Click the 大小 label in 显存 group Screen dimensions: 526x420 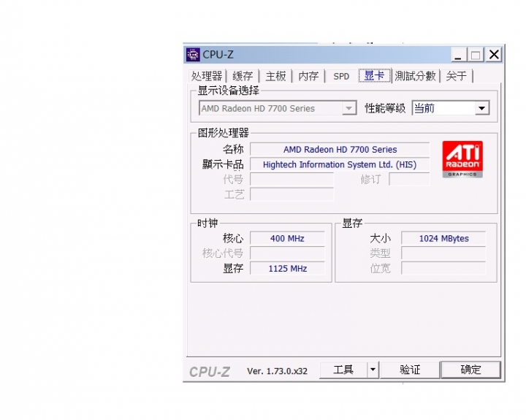pyautogui.click(x=380, y=239)
